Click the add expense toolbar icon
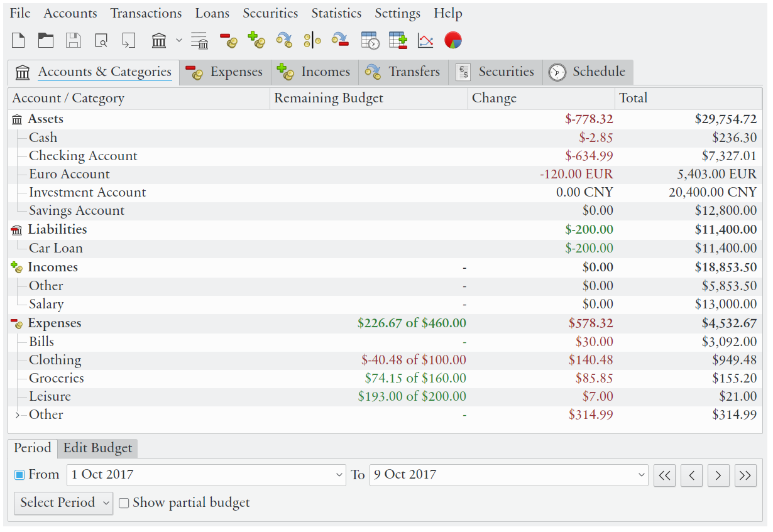Screen dimensions: 773x532 [x=228, y=41]
